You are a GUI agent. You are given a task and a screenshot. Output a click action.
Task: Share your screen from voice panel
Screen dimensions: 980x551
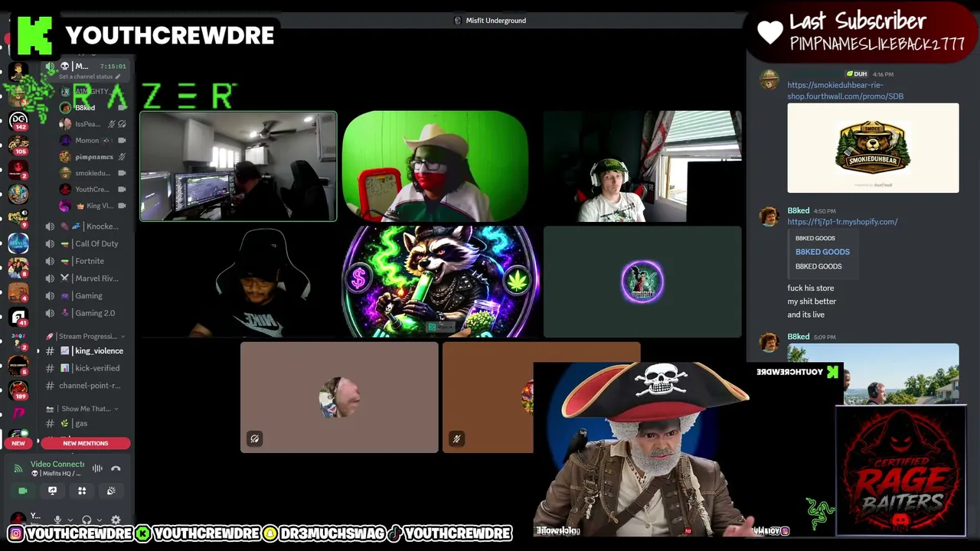coord(52,491)
